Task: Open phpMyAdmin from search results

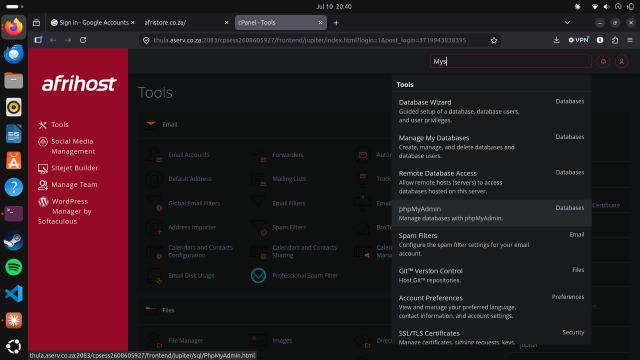Action: pyautogui.click(x=491, y=213)
